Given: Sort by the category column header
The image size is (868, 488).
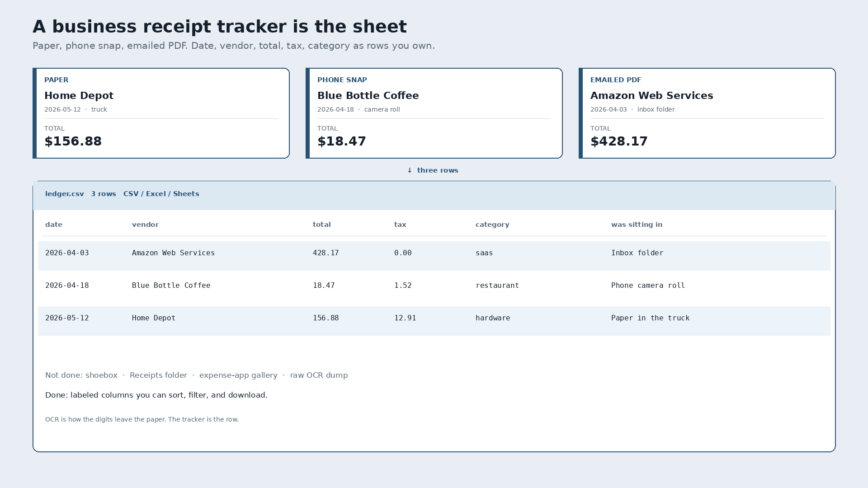Looking at the screenshot, I should tap(492, 225).
